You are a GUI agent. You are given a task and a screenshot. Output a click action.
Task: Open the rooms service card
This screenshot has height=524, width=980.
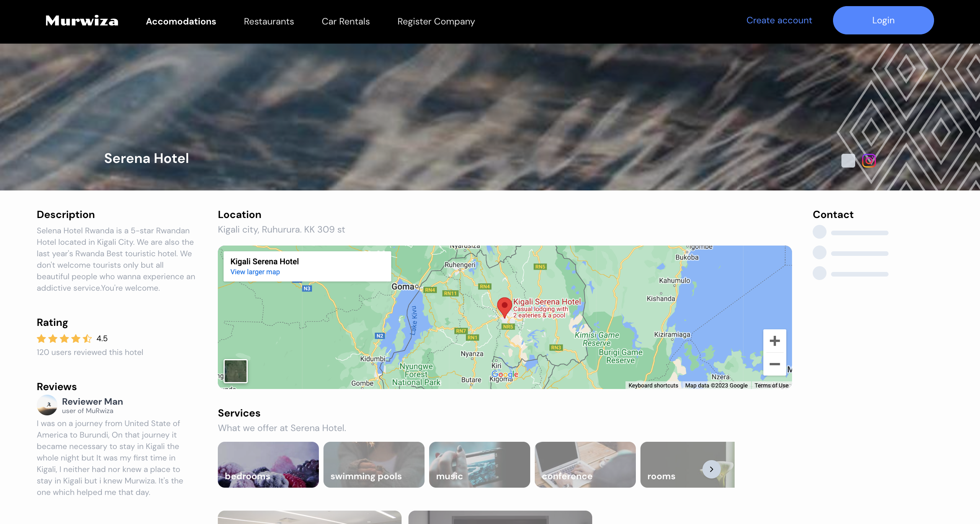point(688,465)
